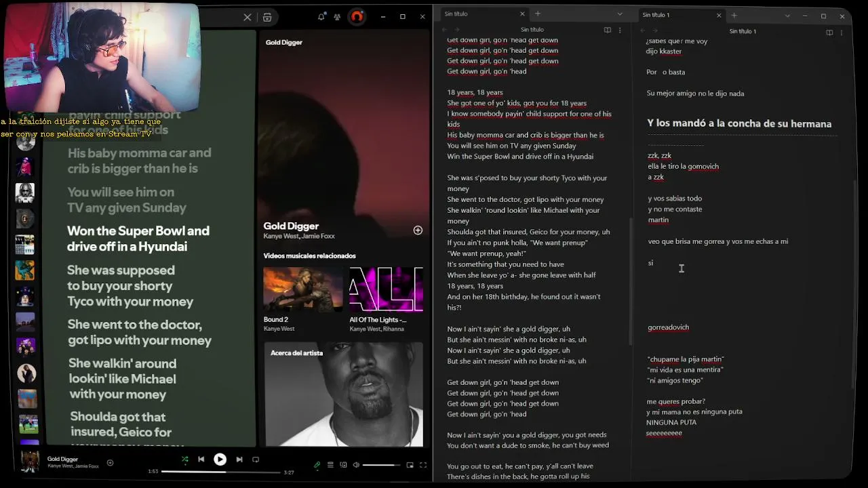Jump to lyric 'His baby momma car'
Image resolution: width=868 pixels, height=488 pixels.
(139, 161)
